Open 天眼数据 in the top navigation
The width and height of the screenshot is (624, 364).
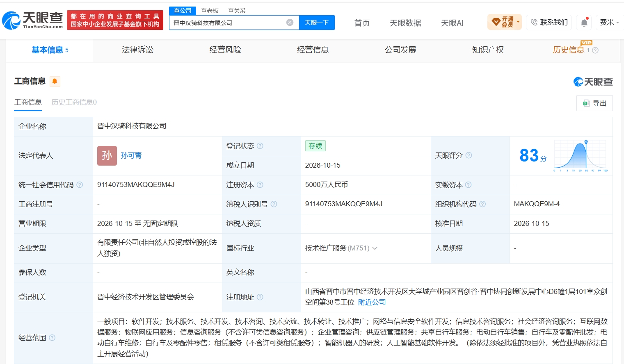tap(405, 23)
